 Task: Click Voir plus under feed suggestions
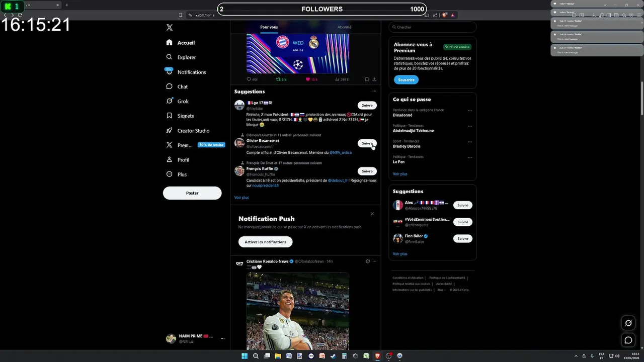point(242,198)
